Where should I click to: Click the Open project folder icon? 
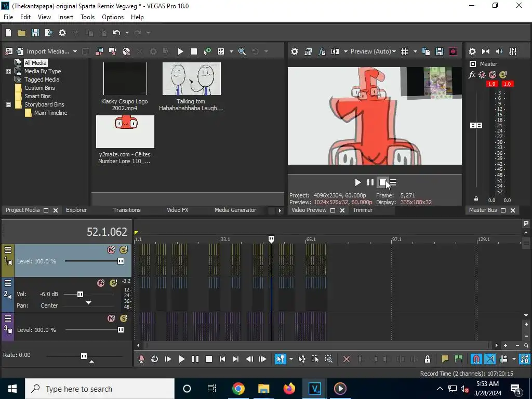point(22,33)
